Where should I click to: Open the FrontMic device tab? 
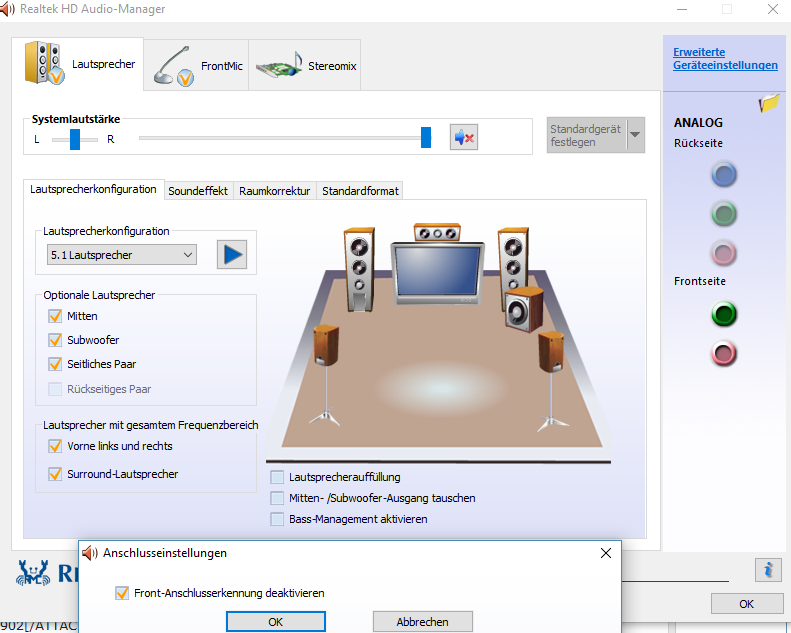pyautogui.click(x=196, y=66)
